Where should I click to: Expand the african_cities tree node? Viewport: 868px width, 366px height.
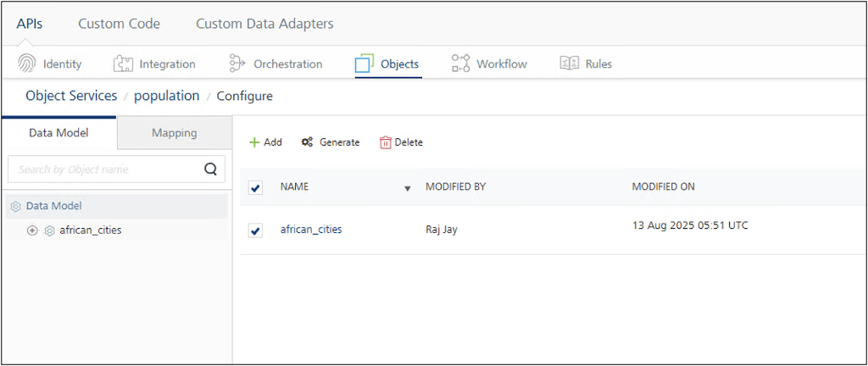(32, 230)
